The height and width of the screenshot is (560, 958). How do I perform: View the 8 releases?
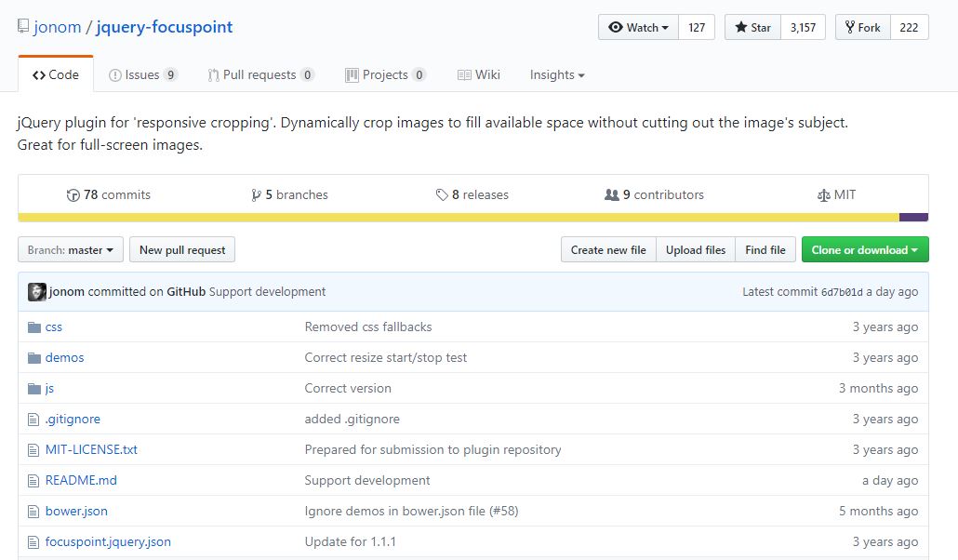coord(472,195)
